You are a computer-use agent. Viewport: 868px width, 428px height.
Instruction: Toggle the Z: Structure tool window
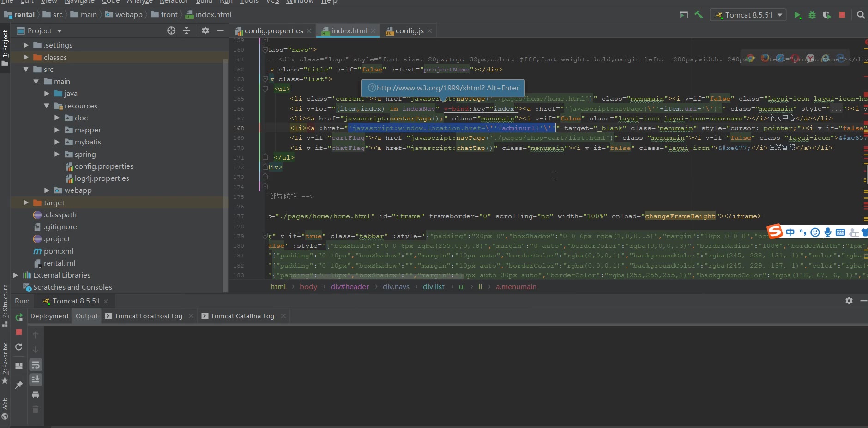point(5,305)
